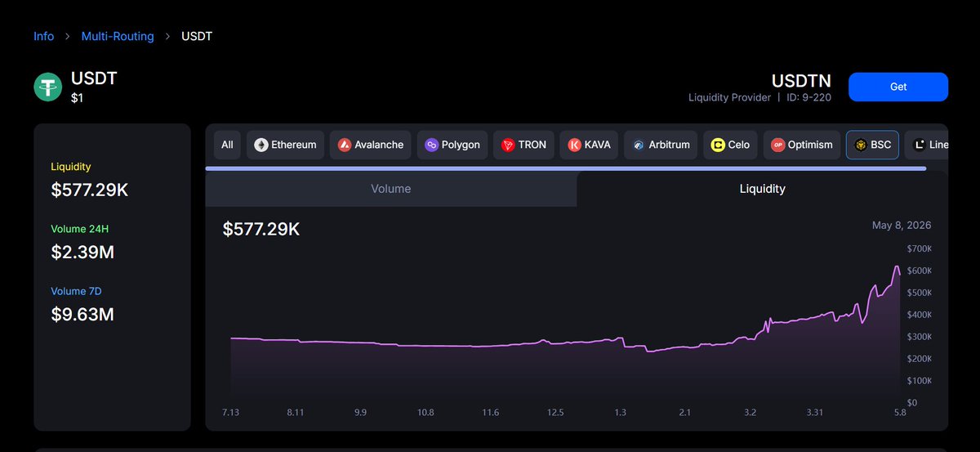Click the Liquidity $577.29K sidebar value
Screen dimensions: 980x452
pyautogui.click(x=90, y=190)
